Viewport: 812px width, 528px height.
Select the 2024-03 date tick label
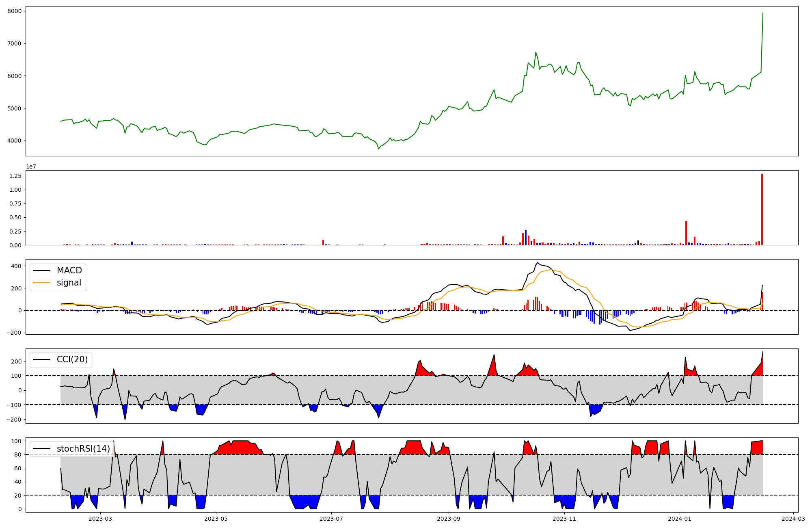coord(793,519)
